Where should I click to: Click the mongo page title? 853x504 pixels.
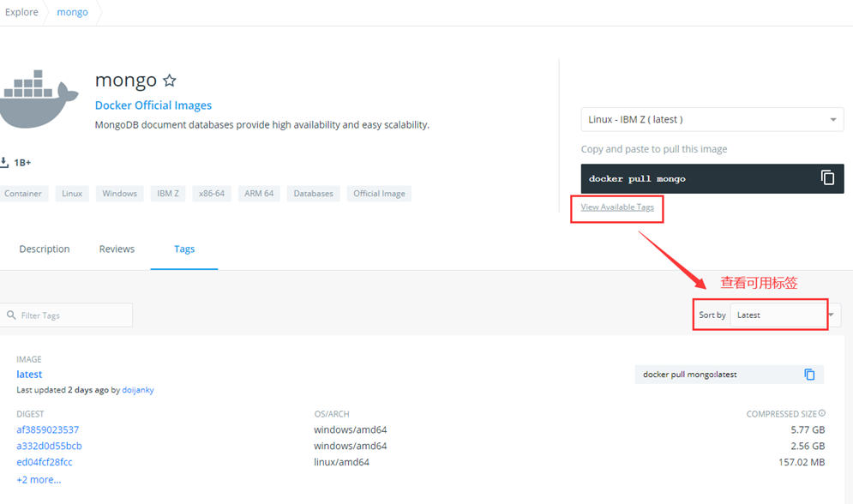[126, 80]
